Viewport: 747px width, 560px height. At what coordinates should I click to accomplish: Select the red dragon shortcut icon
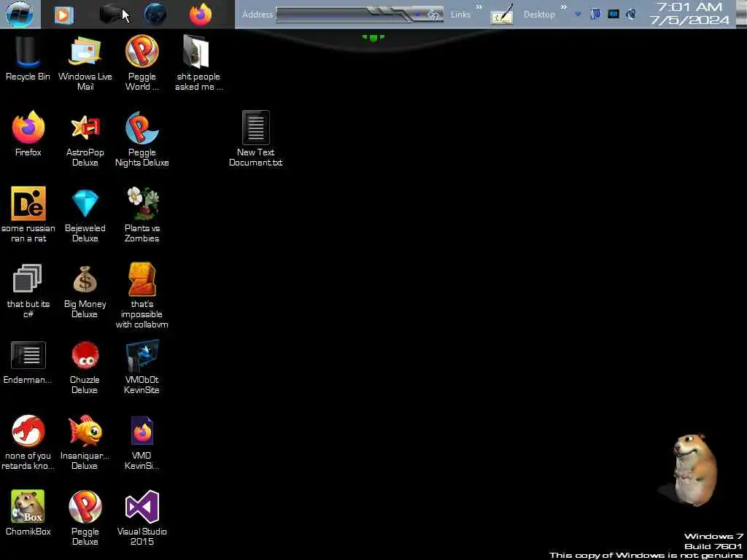[x=28, y=442]
